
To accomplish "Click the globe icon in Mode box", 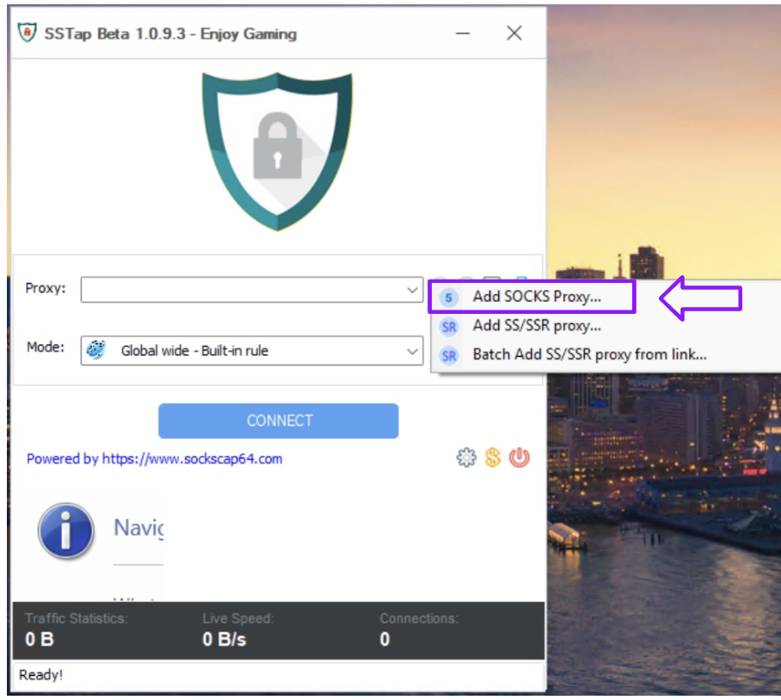I will (x=96, y=350).
